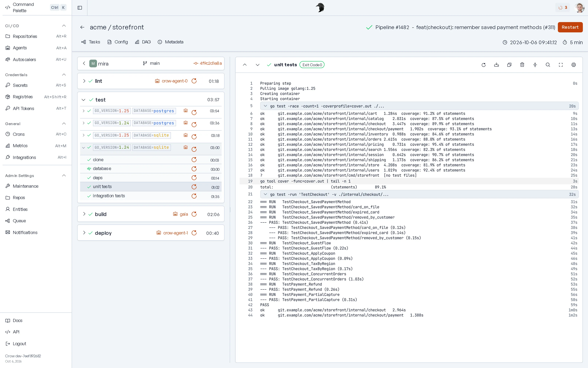Select the deps step
Screen dimensions: 588x368
pyautogui.click(x=151, y=178)
